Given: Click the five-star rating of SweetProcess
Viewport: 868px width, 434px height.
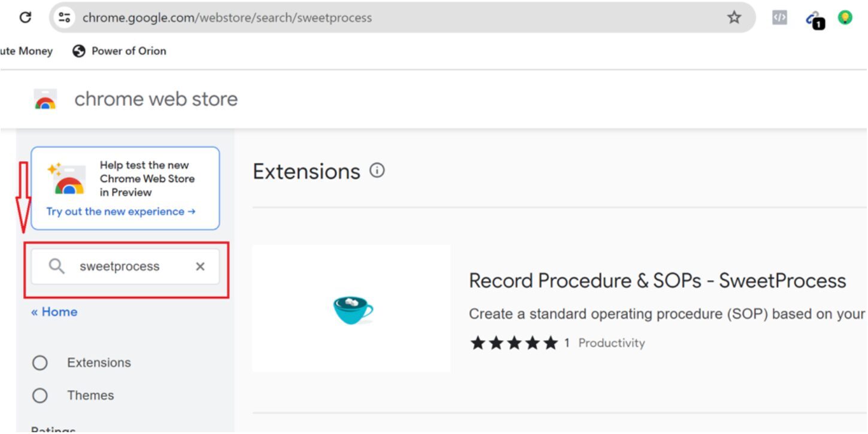Looking at the screenshot, I should (x=514, y=343).
